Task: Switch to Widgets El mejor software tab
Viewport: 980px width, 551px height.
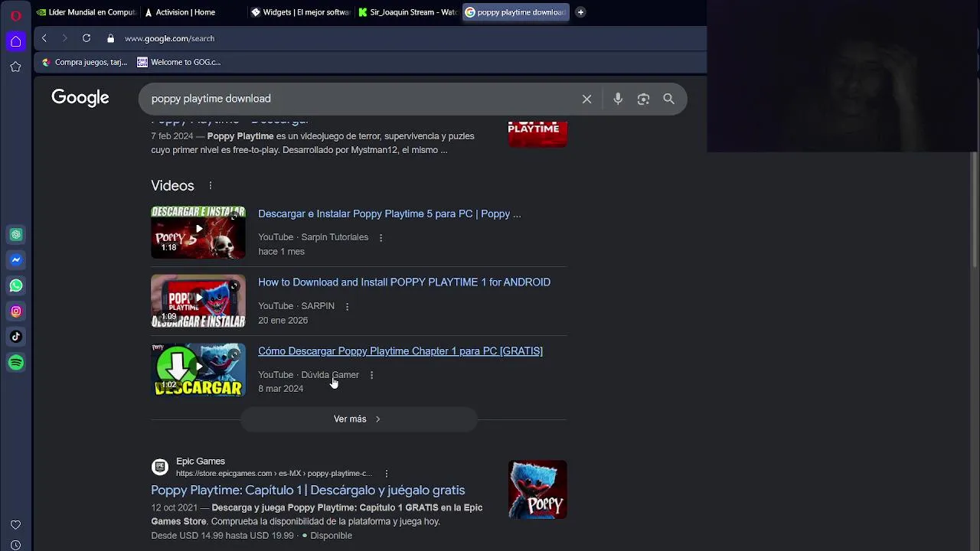Action: point(300,12)
